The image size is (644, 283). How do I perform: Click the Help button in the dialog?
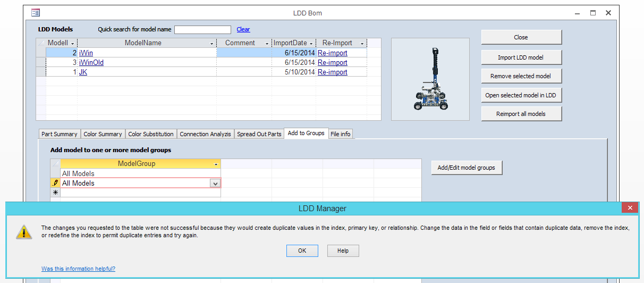tap(343, 251)
